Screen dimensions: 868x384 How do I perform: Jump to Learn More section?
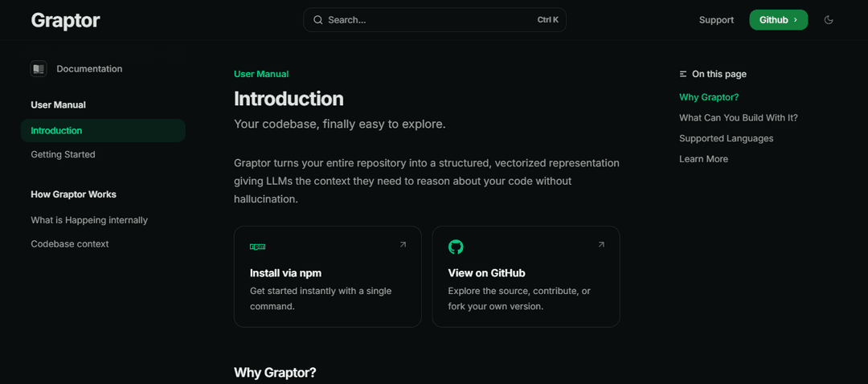[x=703, y=159]
